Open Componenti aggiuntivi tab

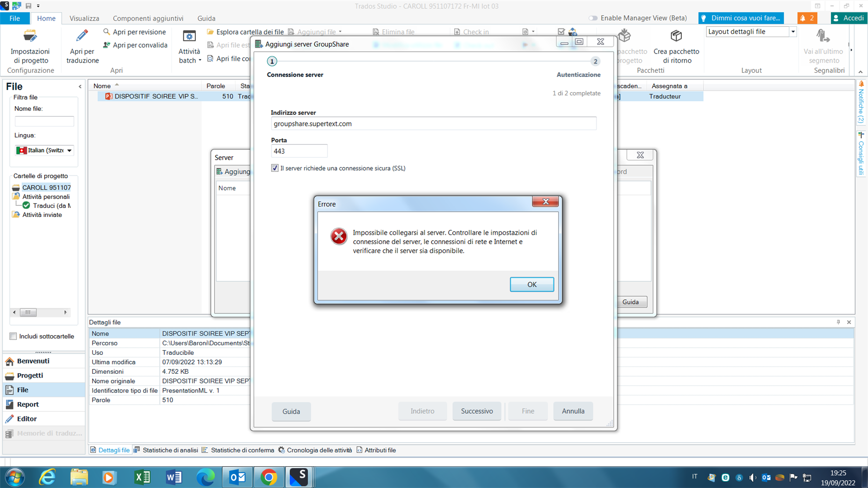(148, 18)
